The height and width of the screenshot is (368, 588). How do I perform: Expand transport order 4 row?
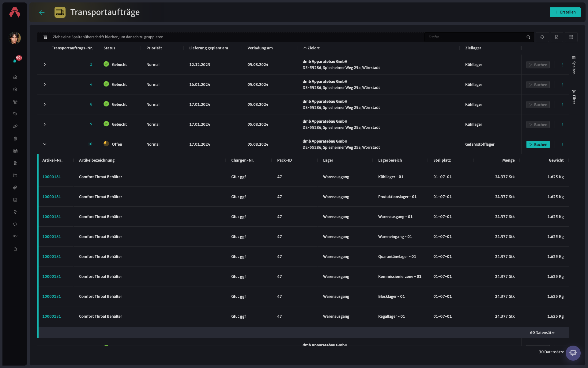[x=45, y=84]
